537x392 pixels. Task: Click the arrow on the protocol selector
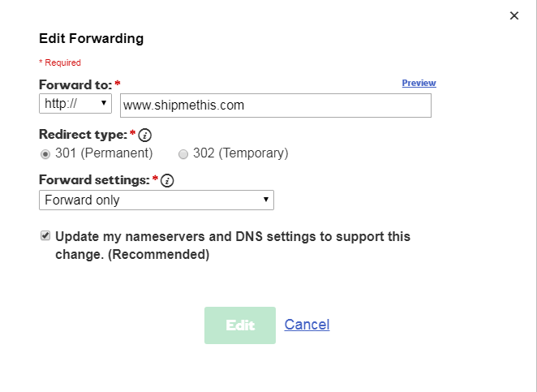coord(103,104)
